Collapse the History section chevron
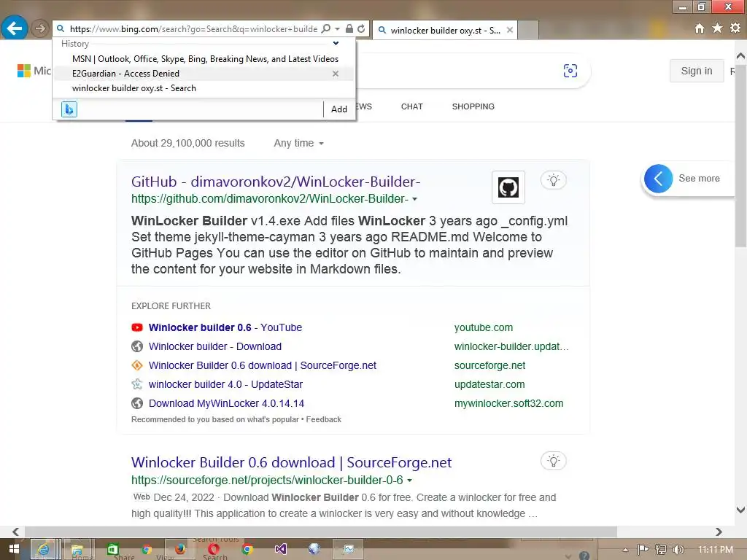The height and width of the screenshot is (560, 747). (336, 43)
